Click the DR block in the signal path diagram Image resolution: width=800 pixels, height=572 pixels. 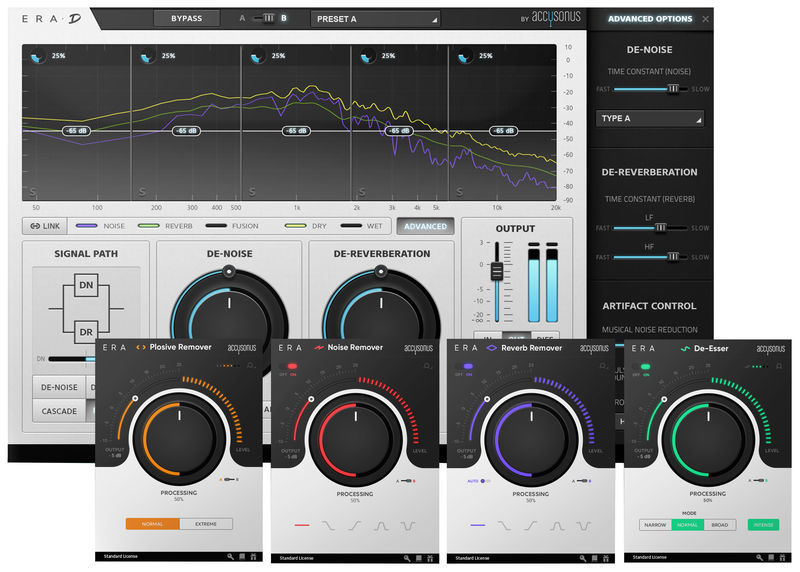coord(86,332)
